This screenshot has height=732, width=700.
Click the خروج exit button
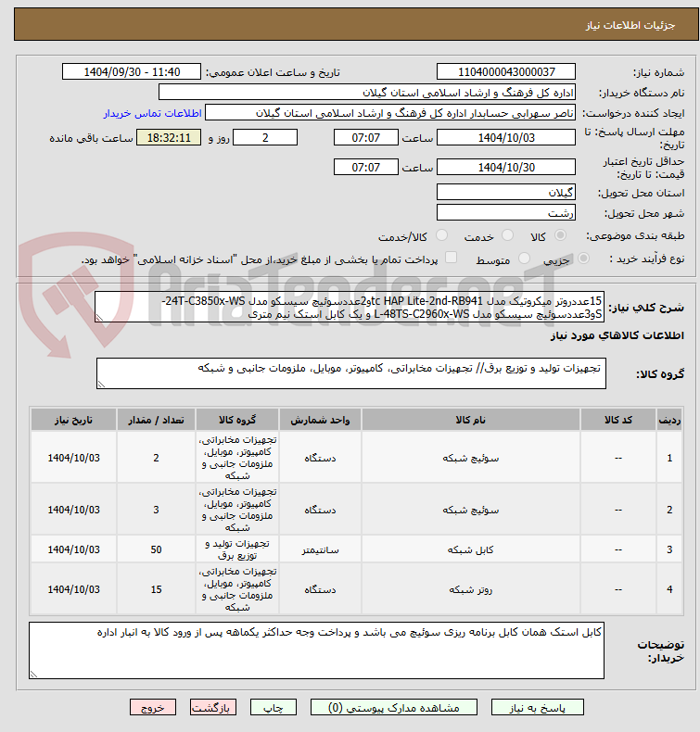point(153,707)
